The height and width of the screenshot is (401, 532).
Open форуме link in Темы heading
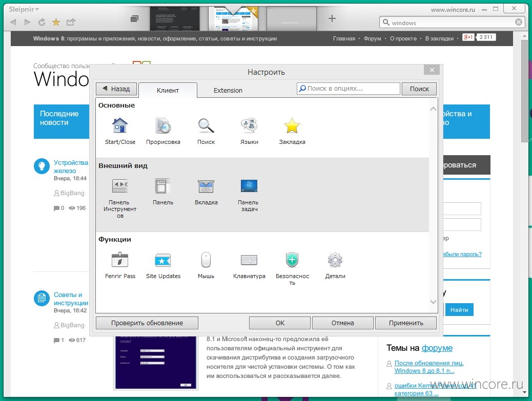[x=437, y=348]
